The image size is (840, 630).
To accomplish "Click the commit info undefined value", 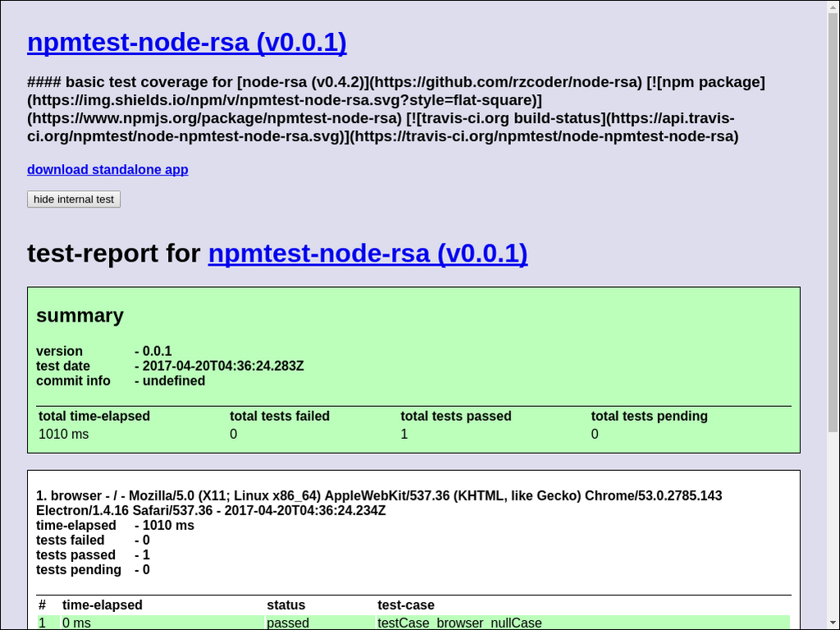I will pos(173,381).
